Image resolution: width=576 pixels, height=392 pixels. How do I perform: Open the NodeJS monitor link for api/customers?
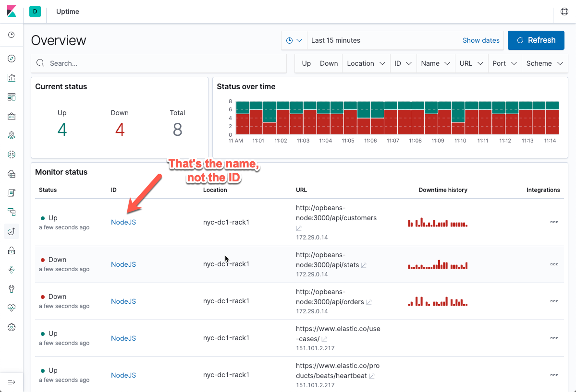click(123, 222)
